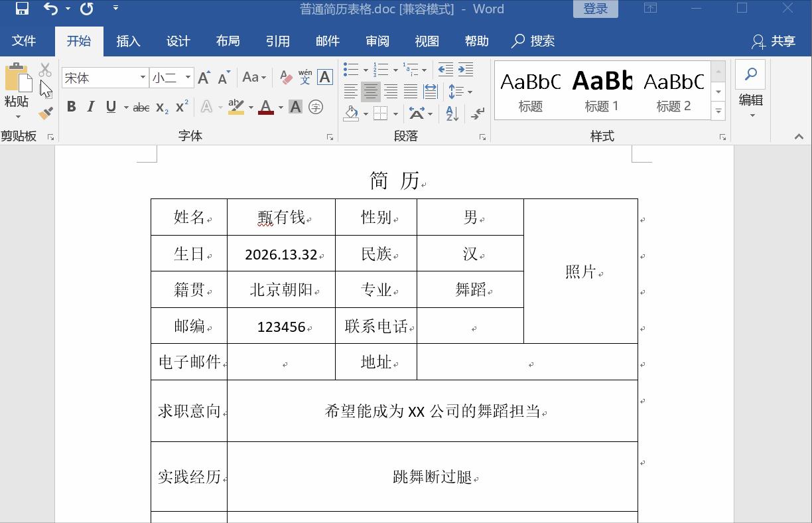Switch to the 审阅 ribbon tab
Image resolution: width=812 pixels, height=523 pixels.
(x=377, y=40)
